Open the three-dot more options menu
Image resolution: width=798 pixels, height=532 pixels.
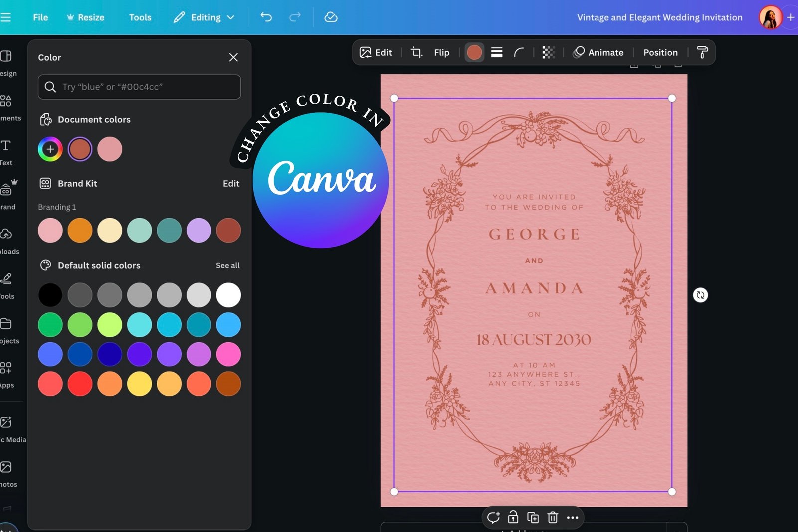(x=573, y=518)
